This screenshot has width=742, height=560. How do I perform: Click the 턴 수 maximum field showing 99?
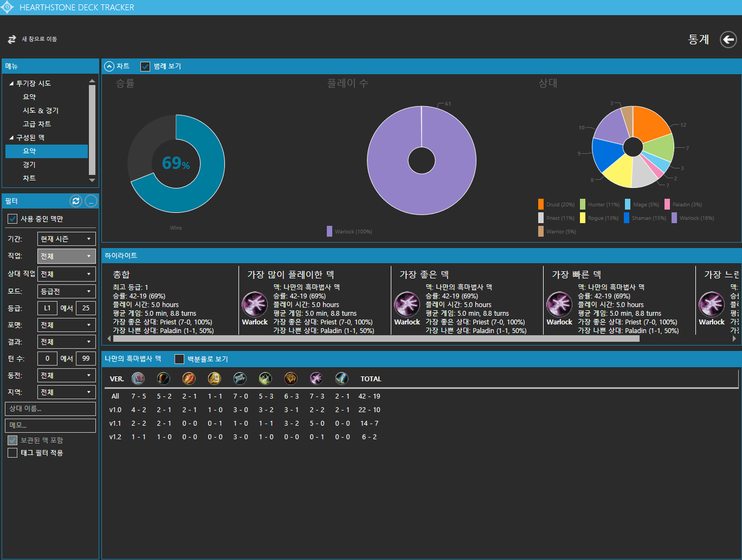86,359
